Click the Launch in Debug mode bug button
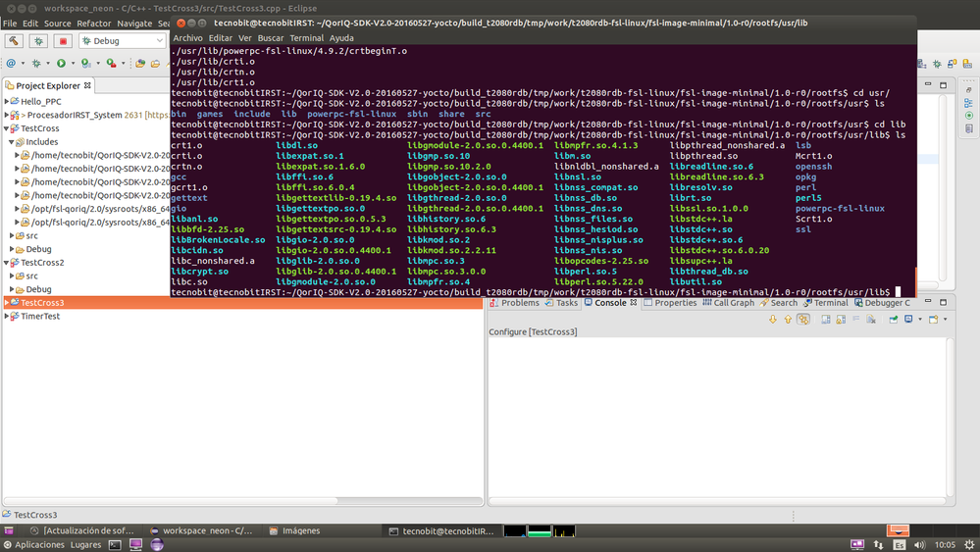 38,41
